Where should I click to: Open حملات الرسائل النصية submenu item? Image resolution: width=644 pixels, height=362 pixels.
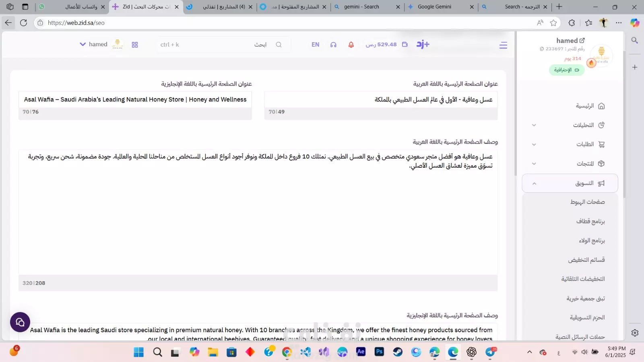tap(580, 337)
